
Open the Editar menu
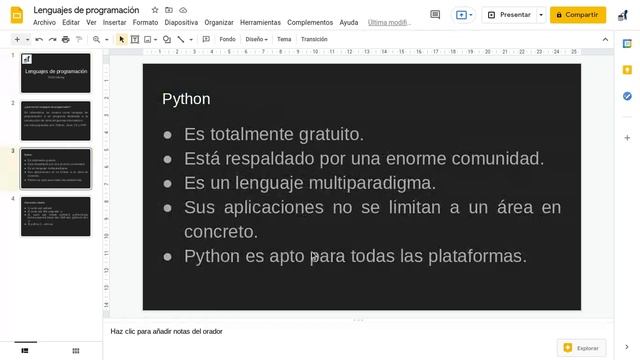[71, 22]
